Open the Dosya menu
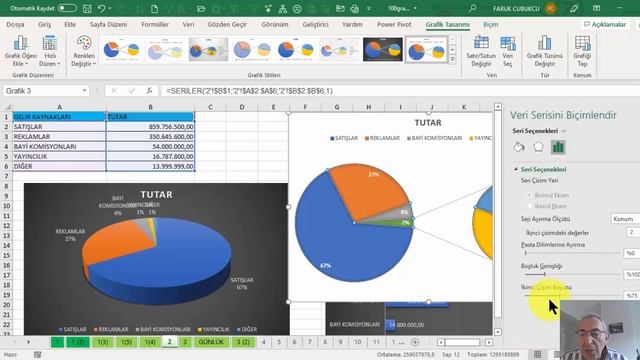Screen dimensions: 640x360 click(16, 24)
